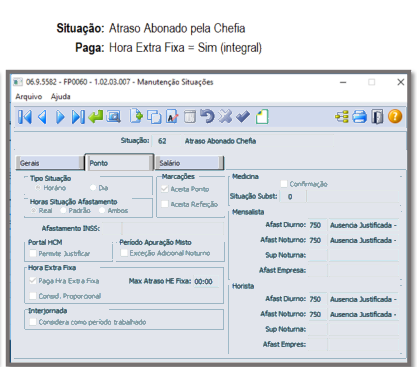Viewport: 417px width, 367px height.
Task: Minimize the Manutenção Situações window
Action: tap(343, 82)
